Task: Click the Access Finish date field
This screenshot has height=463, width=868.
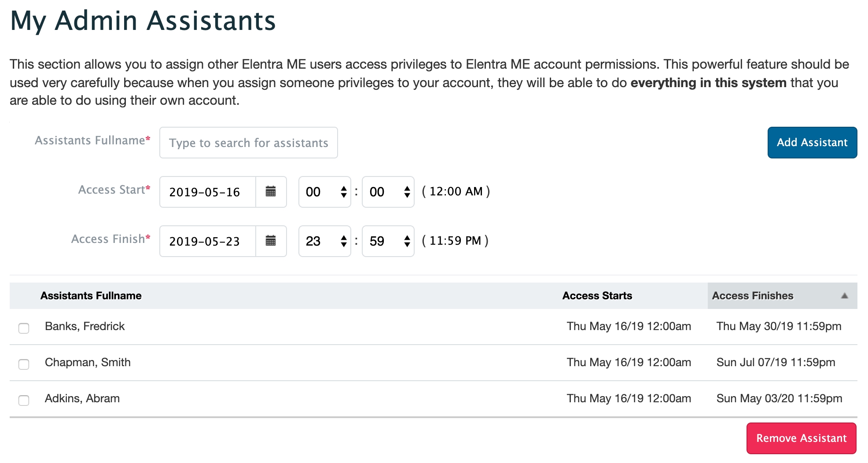Action: [x=207, y=241]
